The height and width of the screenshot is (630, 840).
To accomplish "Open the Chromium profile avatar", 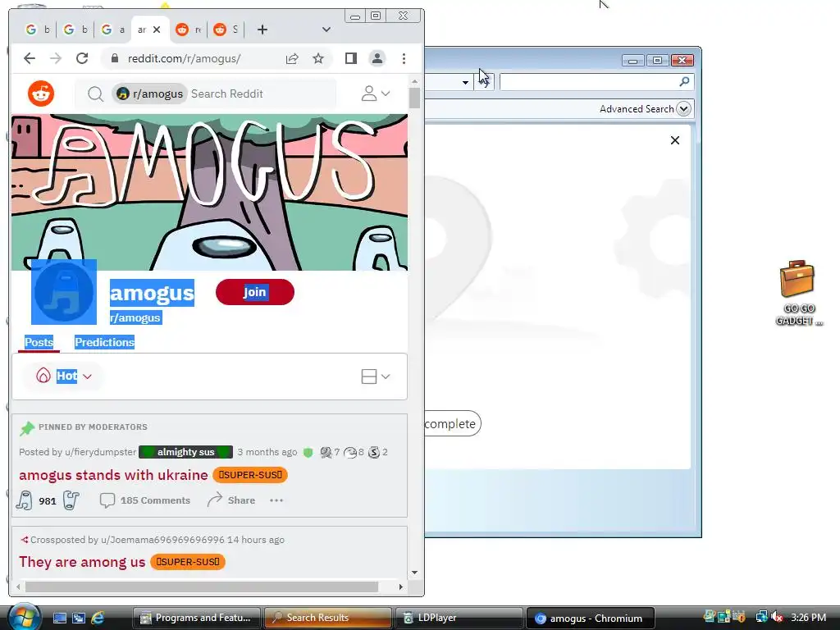I will coord(377,58).
